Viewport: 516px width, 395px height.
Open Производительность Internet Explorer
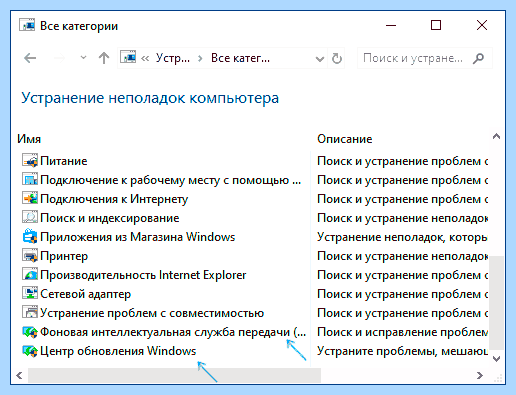pyautogui.click(x=143, y=275)
